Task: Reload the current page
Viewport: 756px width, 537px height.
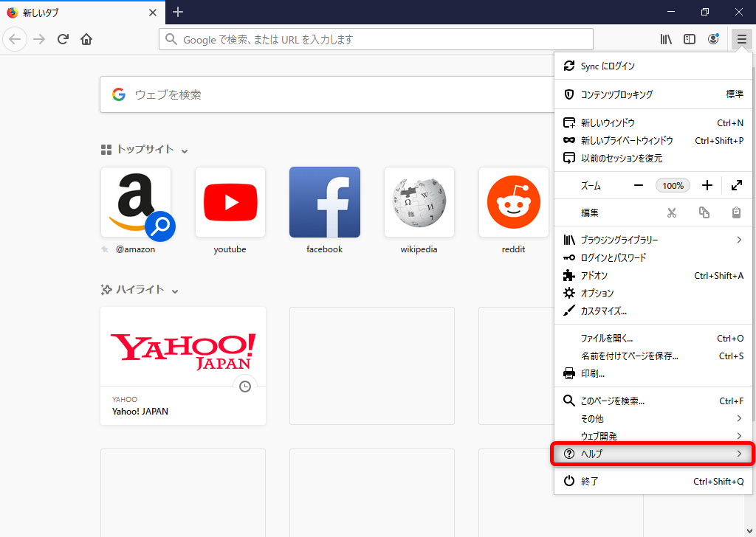Action: [x=63, y=39]
